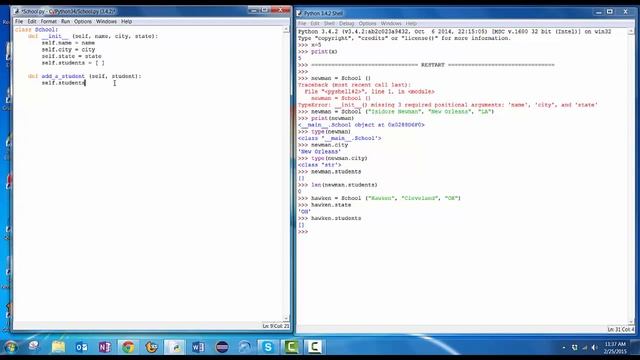Click the Python Shell window title icon
640x360 pixels.
click(299, 13)
